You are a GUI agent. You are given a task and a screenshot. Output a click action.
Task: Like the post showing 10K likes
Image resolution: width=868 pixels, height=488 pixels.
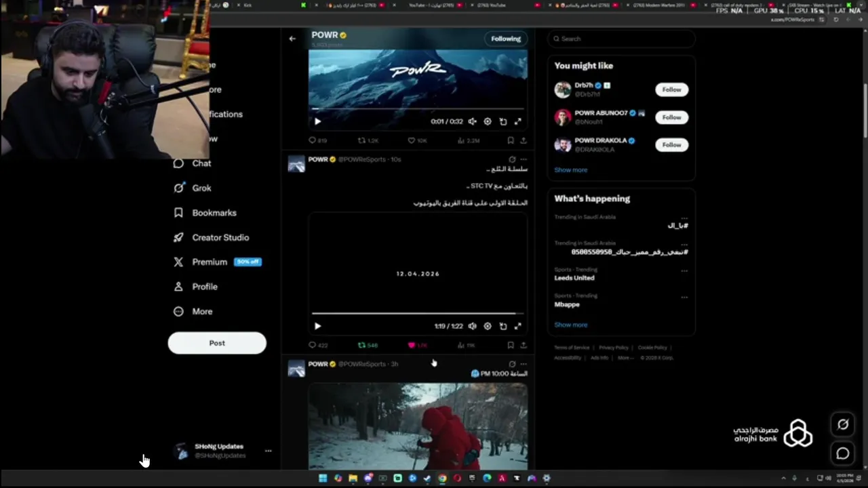tap(417, 140)
